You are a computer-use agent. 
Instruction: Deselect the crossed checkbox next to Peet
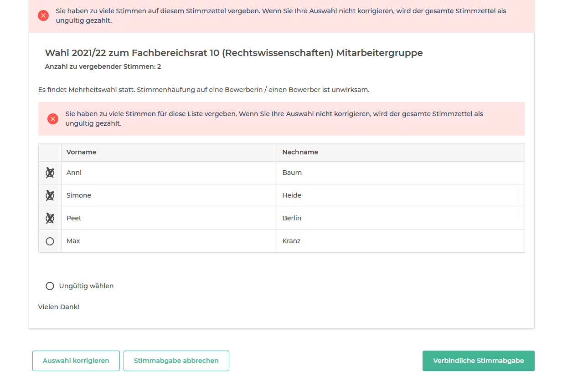tap(50, 218)
